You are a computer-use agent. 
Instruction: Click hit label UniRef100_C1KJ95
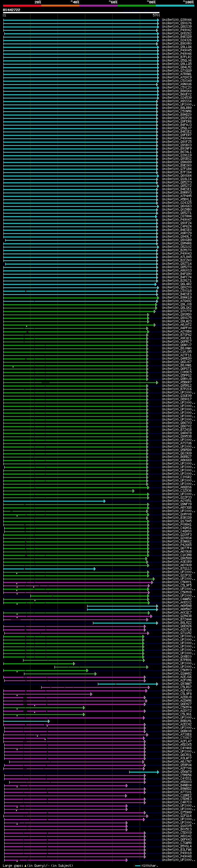(x=176, y=351)
